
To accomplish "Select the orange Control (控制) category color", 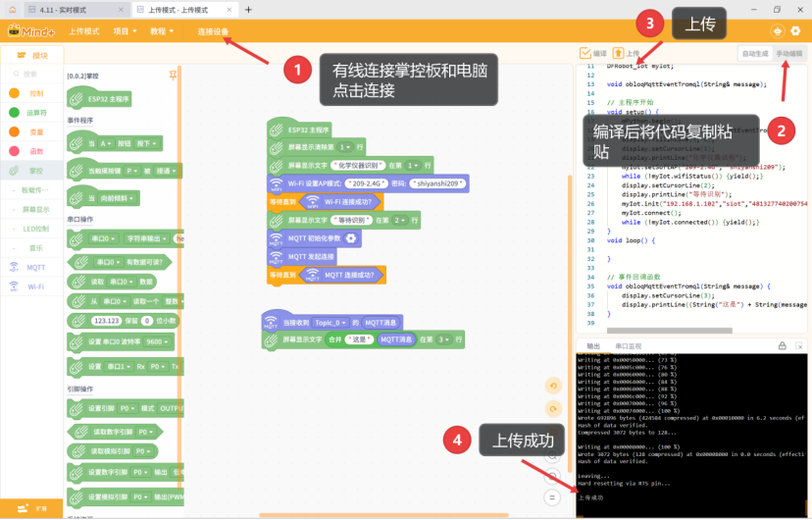I will coord(14,93).
